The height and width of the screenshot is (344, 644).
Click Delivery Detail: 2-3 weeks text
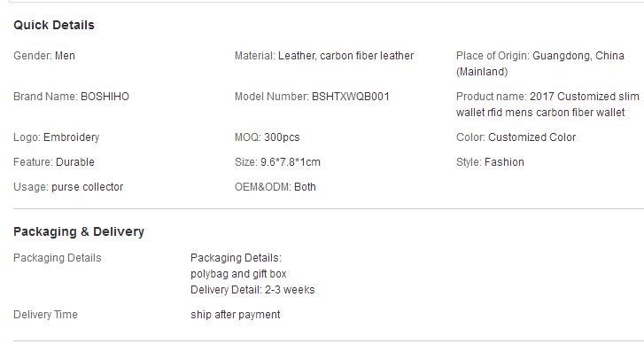(x=252, y=290)
